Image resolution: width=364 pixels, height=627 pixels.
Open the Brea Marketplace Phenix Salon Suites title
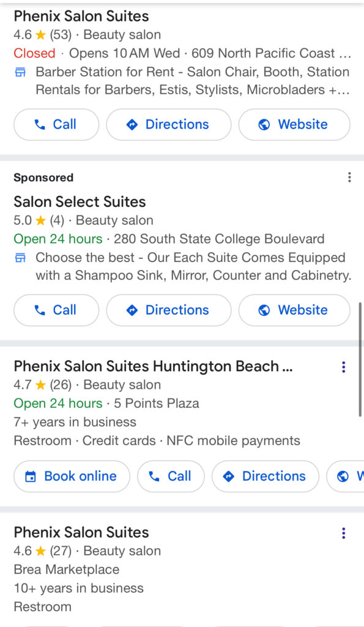pos(81,532)
